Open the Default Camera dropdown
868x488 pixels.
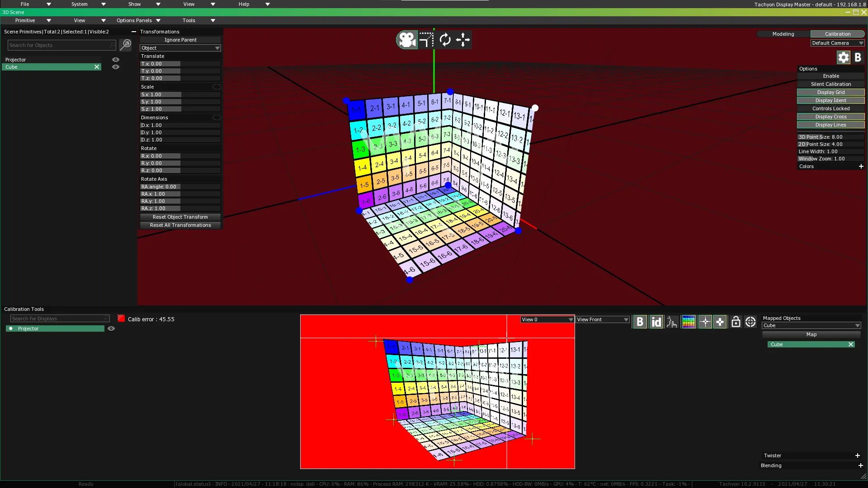click(x=837, y=43)
